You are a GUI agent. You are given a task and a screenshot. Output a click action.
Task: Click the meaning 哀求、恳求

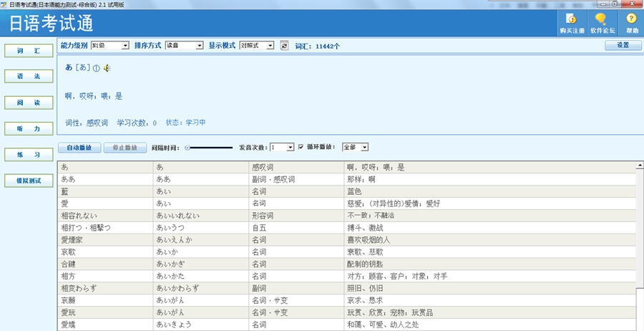[365, 301]
